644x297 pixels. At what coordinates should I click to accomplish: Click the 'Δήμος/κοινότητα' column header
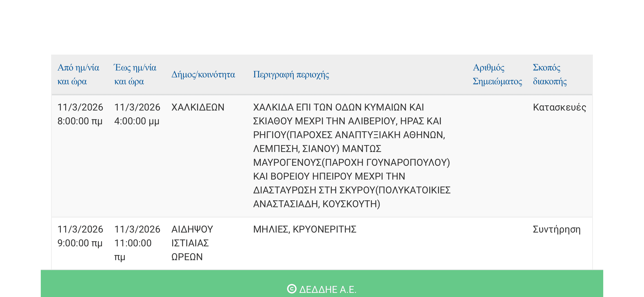click(203, 75)
